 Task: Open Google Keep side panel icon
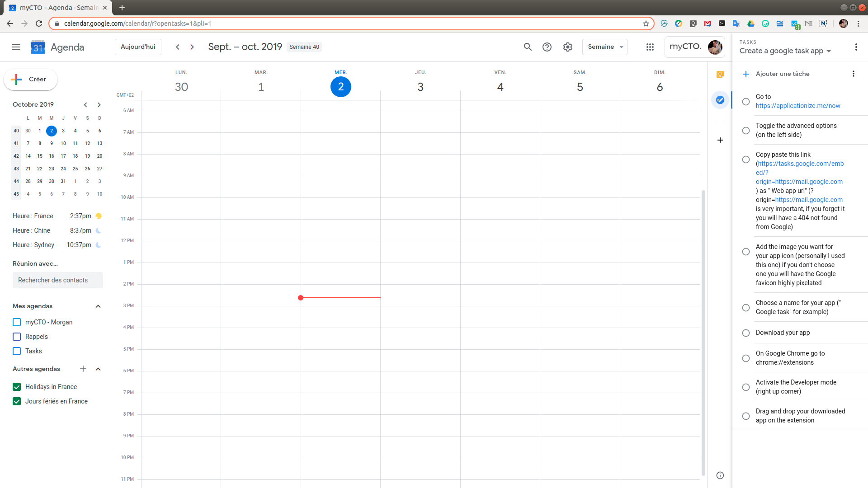pyautogui.click(x=720, y=75)
